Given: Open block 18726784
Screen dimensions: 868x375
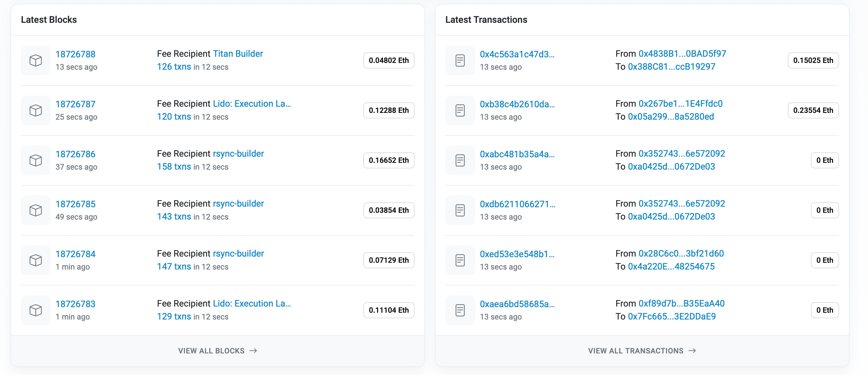Looking at the screenshot, I should point(76,254).
